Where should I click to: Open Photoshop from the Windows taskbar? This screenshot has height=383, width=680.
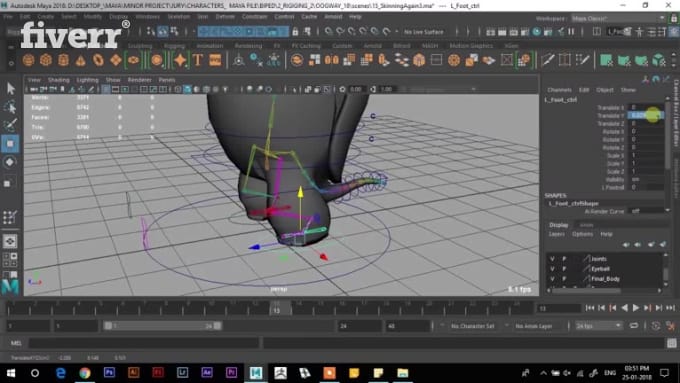pyautogui.click(x=109, y=373)
